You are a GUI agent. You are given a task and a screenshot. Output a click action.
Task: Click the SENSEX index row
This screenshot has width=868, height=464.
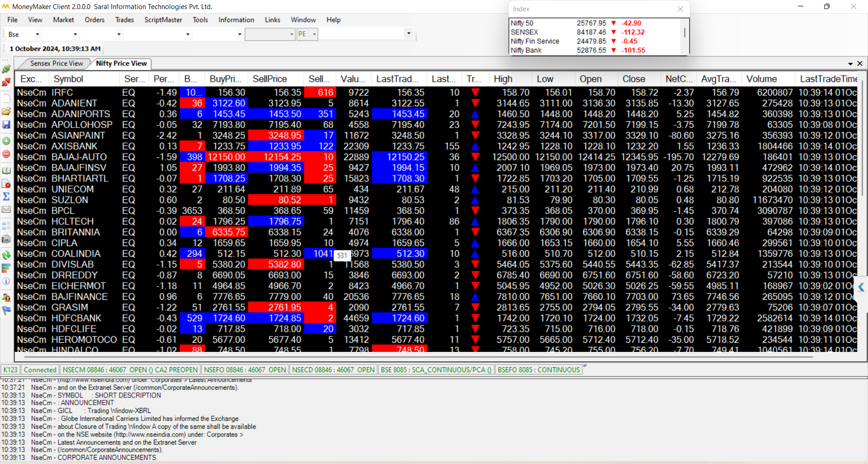[x=595, y=32]
